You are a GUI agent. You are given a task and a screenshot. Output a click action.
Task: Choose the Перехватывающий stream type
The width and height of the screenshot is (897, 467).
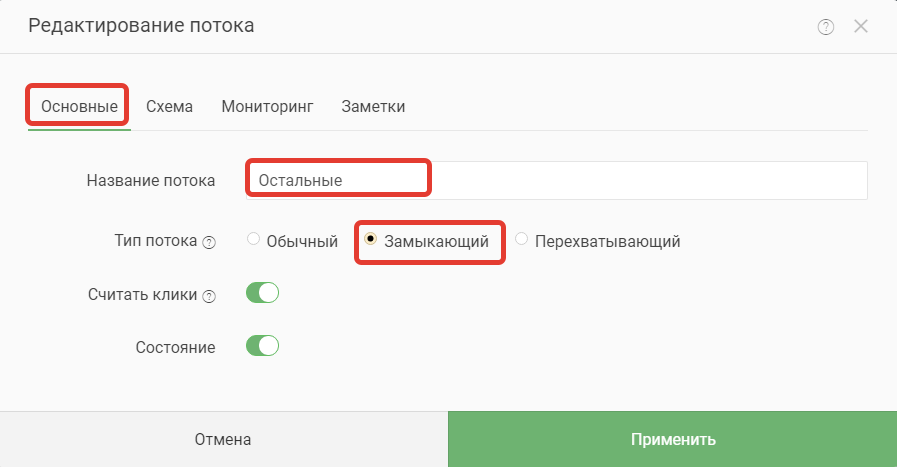(x=521, y=239)
